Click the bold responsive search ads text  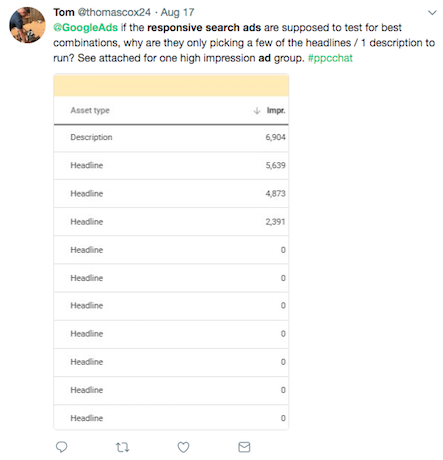[204, 28]
